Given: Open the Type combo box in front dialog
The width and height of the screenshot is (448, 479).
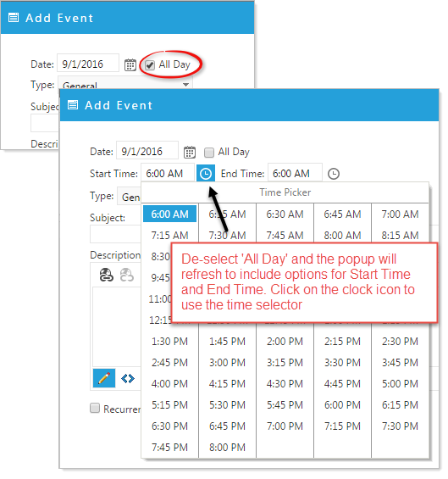Looking at the screenshot, I should (130, 197).
